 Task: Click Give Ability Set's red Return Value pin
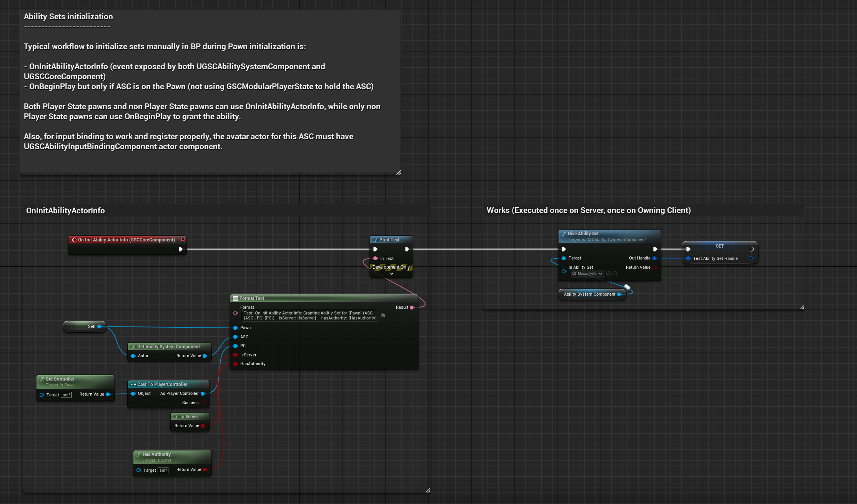pos(655,268)
